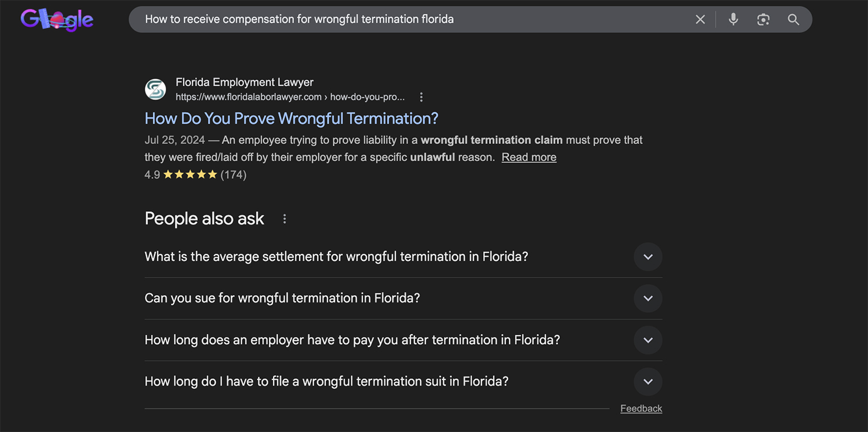This screenshot has height=432, width=868.
Task: Place cursor in the search input field
Action: tap(405, 19)
